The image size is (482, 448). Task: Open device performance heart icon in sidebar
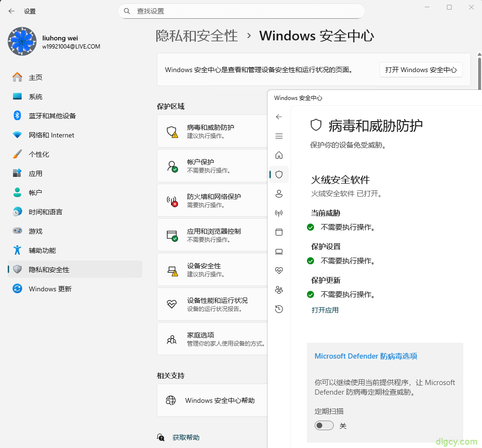(279, 271)
